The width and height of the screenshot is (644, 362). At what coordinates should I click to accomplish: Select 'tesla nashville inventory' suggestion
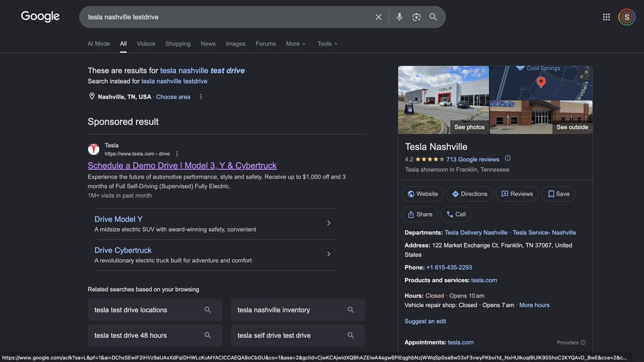(x=298, y=310)
